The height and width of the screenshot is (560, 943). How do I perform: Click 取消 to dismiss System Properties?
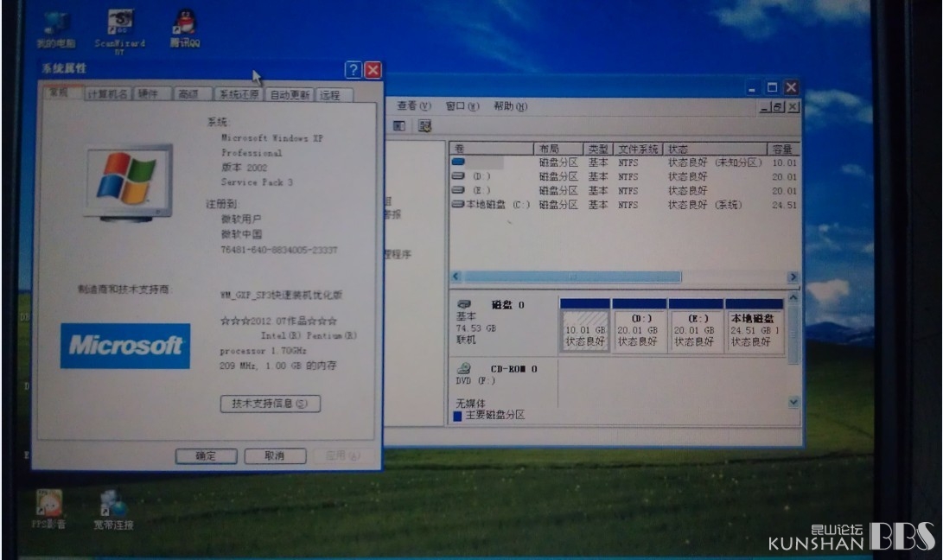pos(275,456)
